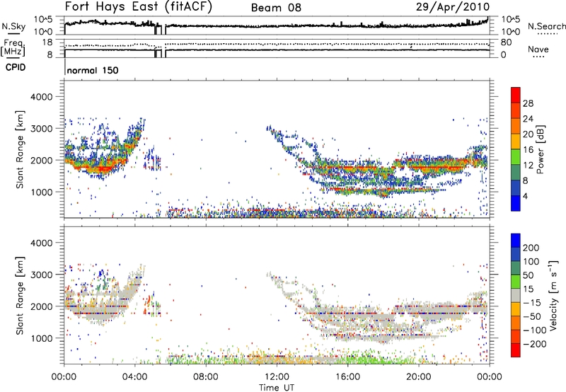
Task: Click the "Fort Hays East (fitACF)" title
Action: [139, 7]
